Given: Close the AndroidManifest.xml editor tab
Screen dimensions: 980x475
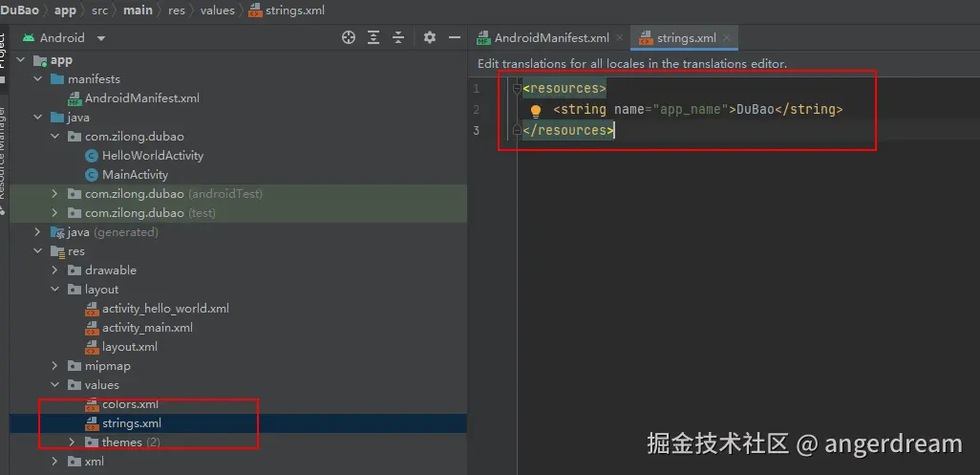Looking at the screenshot, I should tap(619, 37).
